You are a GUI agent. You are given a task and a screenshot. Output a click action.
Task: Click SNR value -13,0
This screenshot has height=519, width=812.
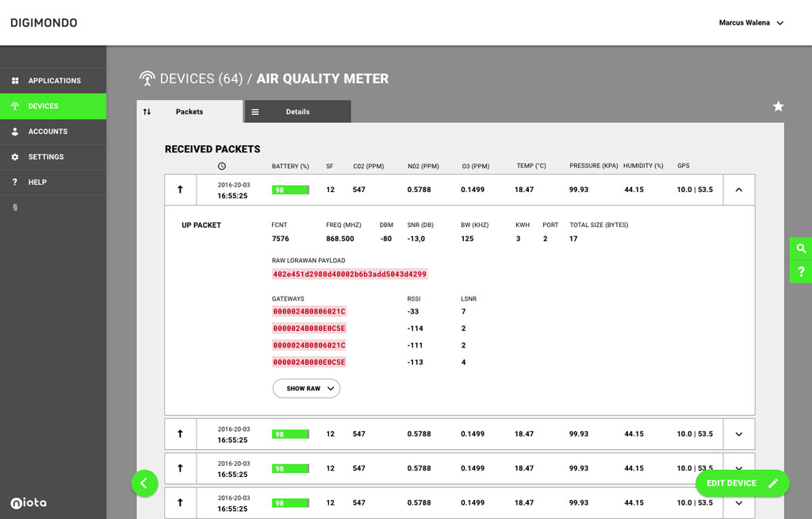(x=416, y=239)
